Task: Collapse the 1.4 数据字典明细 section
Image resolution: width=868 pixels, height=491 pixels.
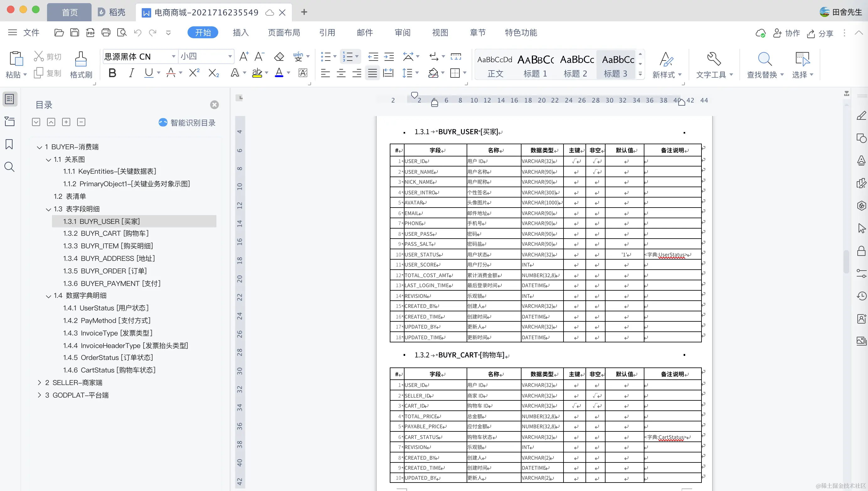Action: (49, 296)
